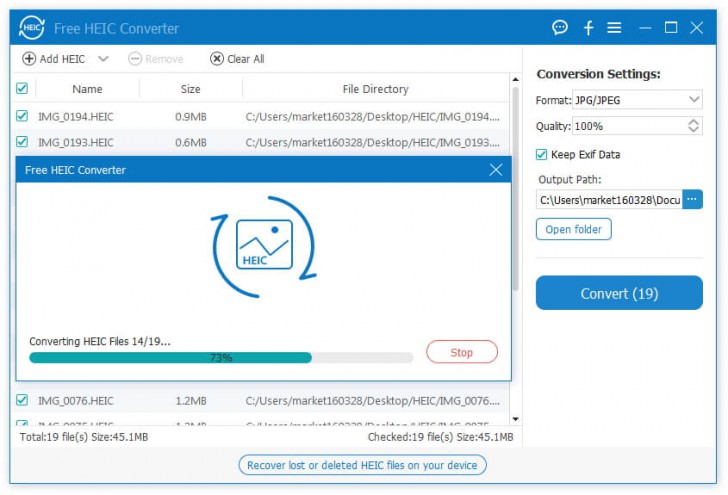The width and height of the screenshot is (728, 495).
Task: Open Recover lost or deleted HEIC files link
Action: coord(362,465)
